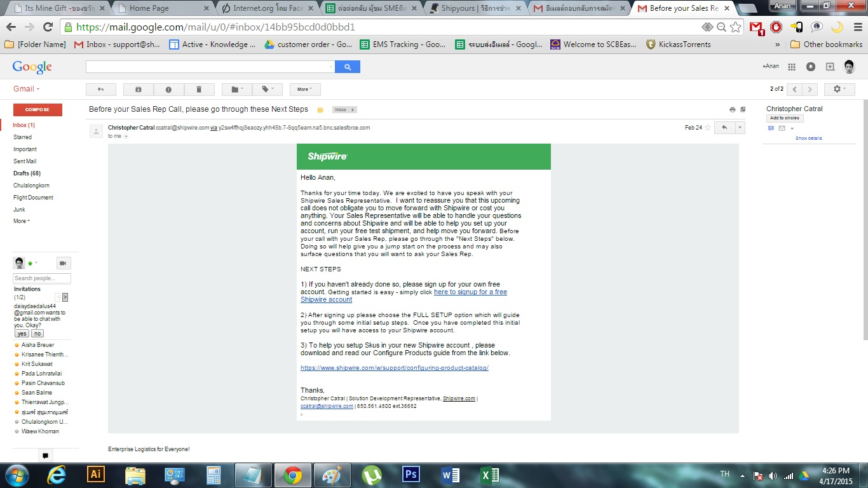Report spam using the exclamation icon
868x488 pixels.
pos(168,90)
